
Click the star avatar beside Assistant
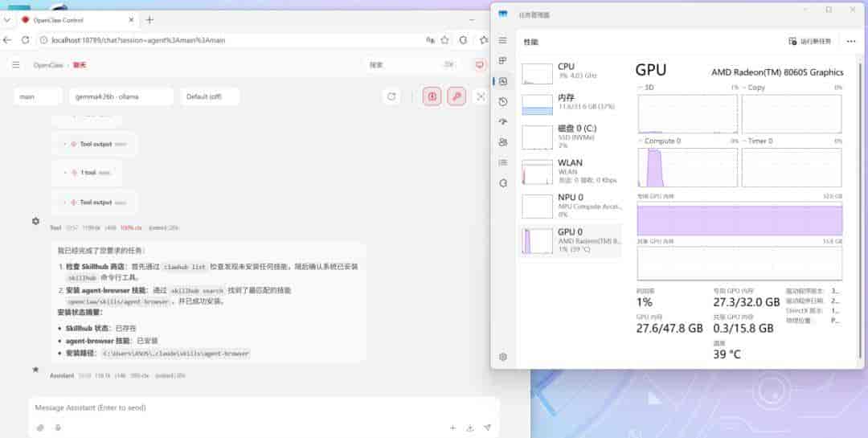(36, 370)
